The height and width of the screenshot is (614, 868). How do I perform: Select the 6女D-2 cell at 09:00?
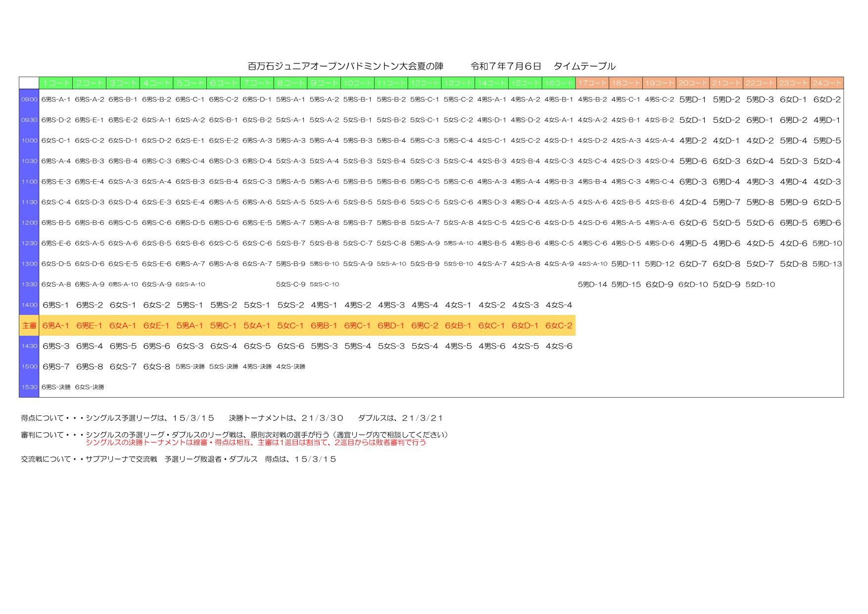[x=826, y=100]
